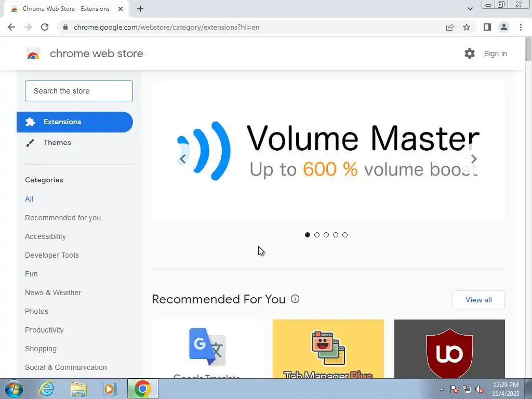Choose Social & Communication category

pos(66,367)
